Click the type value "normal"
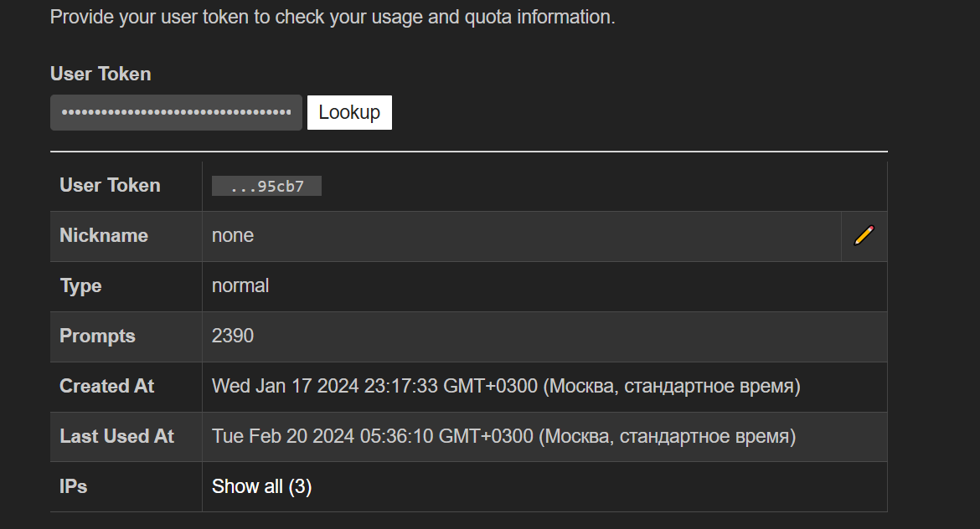Image resolution: width=980 pixels, height=529 pixels. (240, 286)
